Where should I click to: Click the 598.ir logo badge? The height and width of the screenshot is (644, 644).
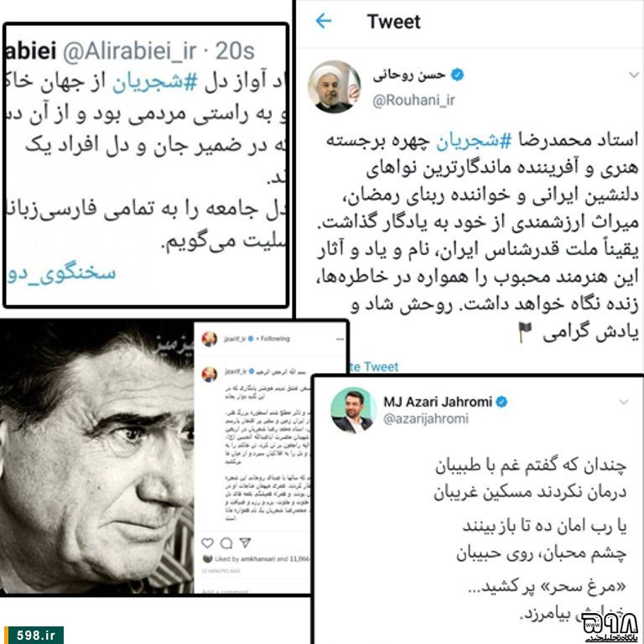(x=34, y=635)
